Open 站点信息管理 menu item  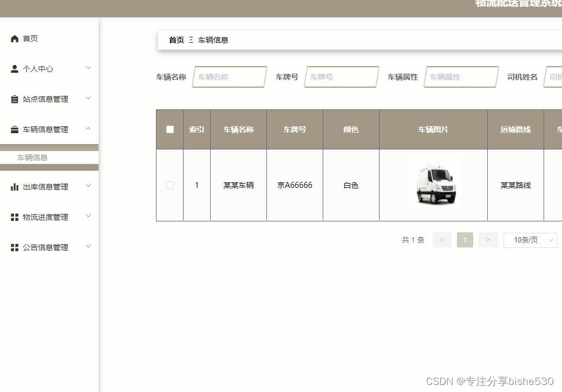coord(49,99)
